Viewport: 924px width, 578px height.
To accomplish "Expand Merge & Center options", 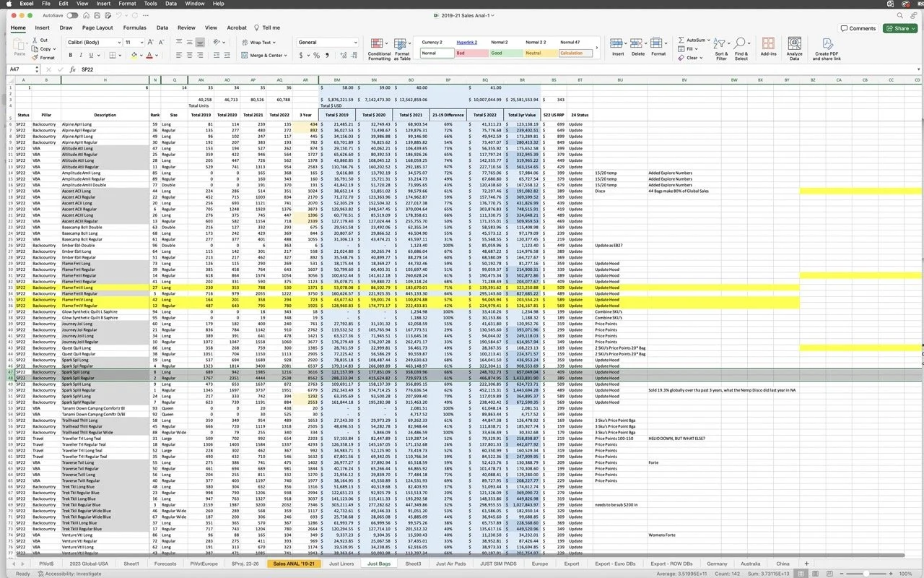I will click(x=286, y=56).
